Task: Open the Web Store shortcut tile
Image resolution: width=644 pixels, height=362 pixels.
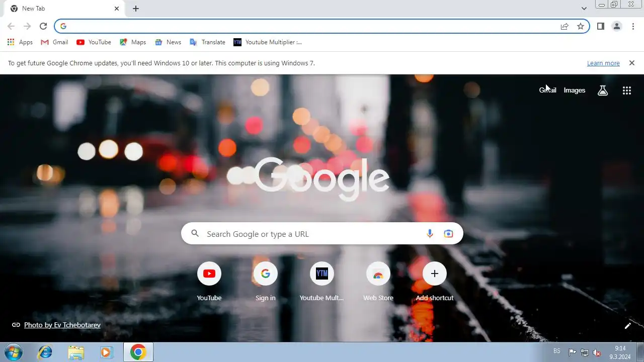Action: (378, 282)
